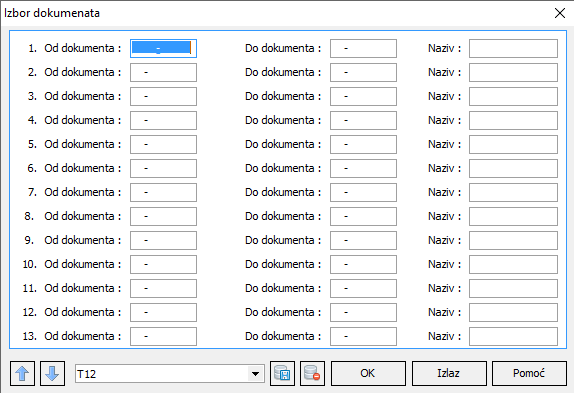Image resolution: width=574 pixels, height=393 pixels.
Task: Close the Izbor dokumenata dialog
Action: 560,13
